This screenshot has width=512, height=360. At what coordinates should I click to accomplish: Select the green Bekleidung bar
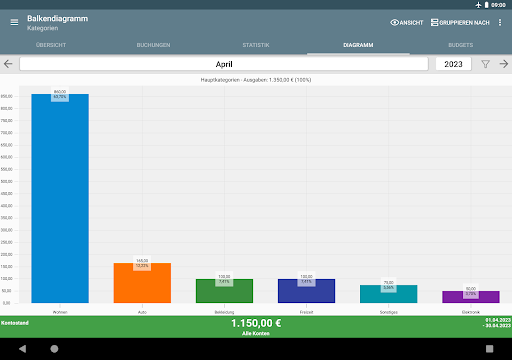224,291
